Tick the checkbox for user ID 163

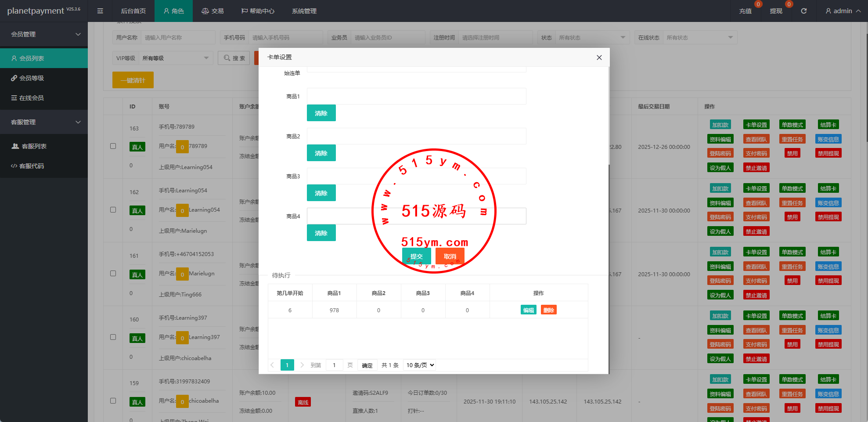click(x=113, y=146)
